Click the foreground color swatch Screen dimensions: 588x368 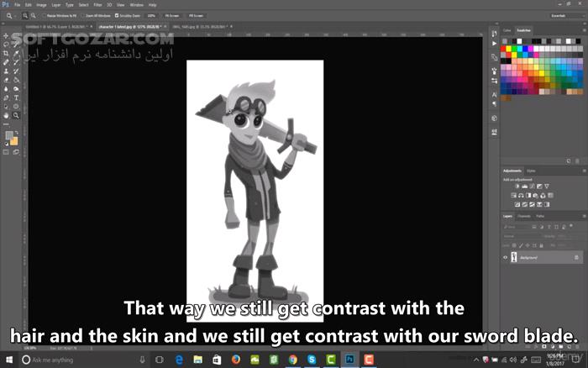pyautogui.click(x=9, y=135)
